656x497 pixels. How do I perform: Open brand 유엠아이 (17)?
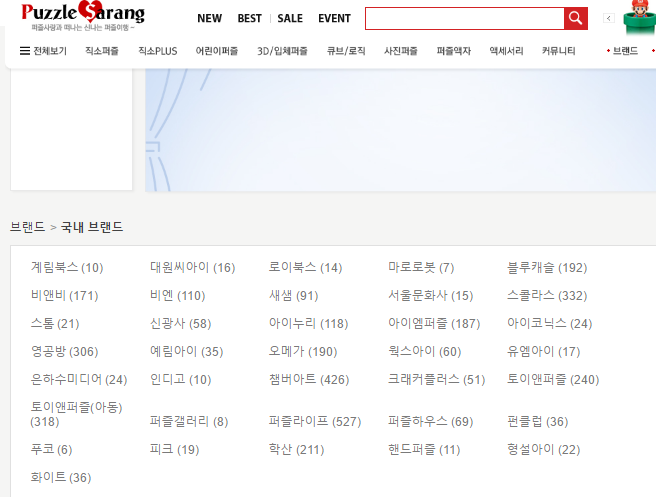click(543, 351)
